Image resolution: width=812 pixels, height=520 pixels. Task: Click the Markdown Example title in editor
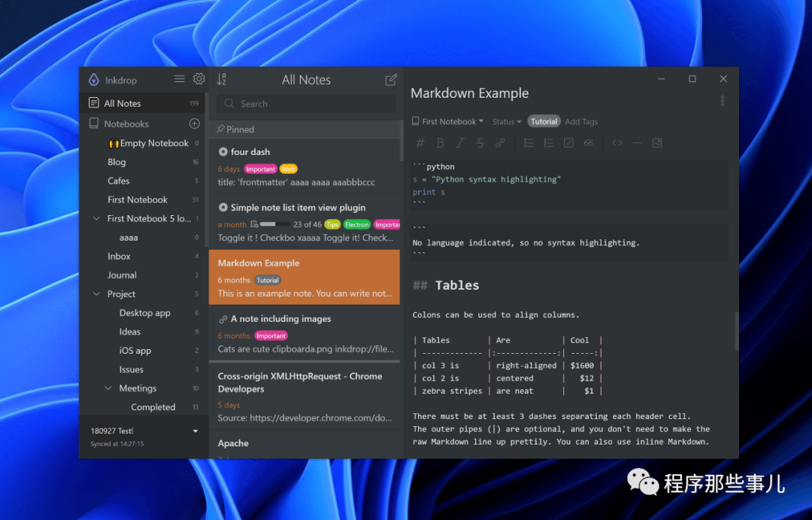coord(470,93)
